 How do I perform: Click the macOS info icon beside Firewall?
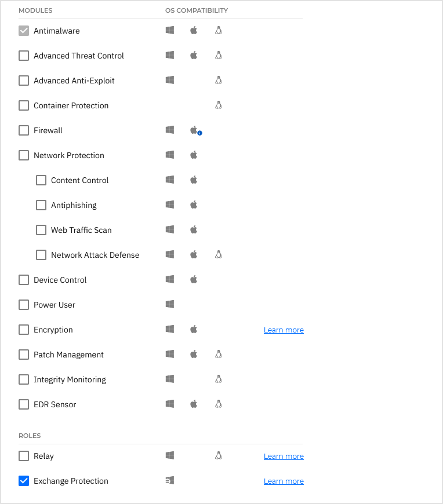199,133
